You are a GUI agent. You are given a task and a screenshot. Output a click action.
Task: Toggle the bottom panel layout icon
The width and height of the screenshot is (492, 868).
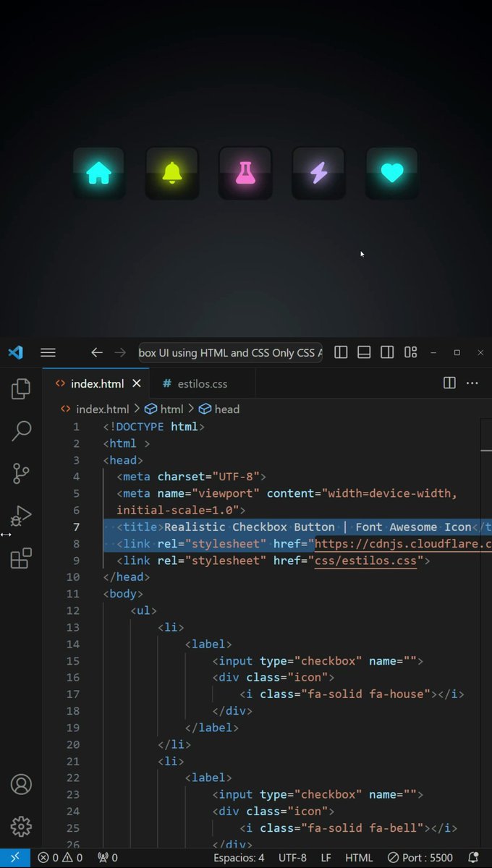(x=364, y=352)
